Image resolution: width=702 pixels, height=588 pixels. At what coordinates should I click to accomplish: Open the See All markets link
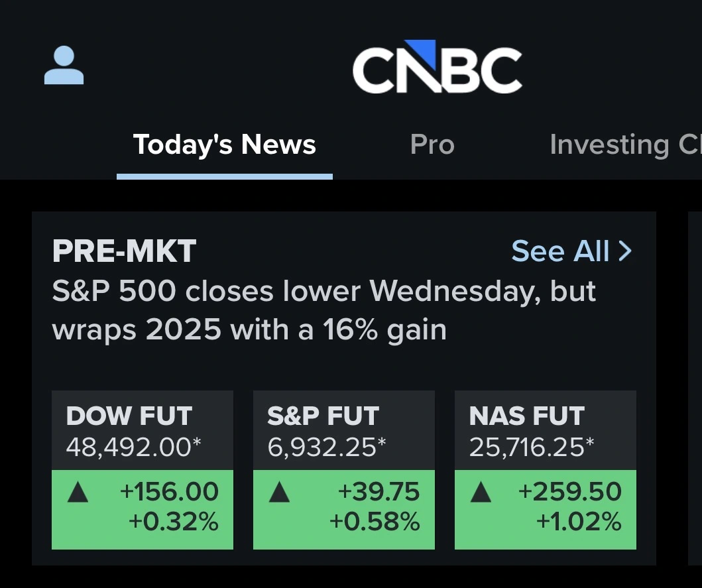560,251
